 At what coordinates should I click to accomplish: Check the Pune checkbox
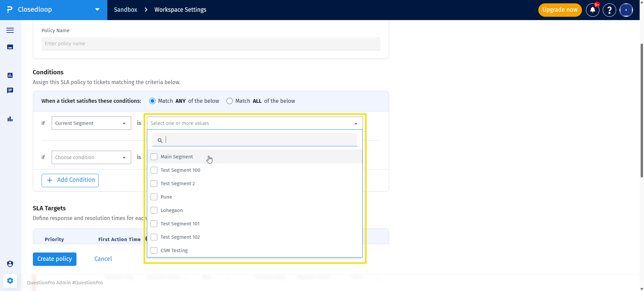point(154,197)
